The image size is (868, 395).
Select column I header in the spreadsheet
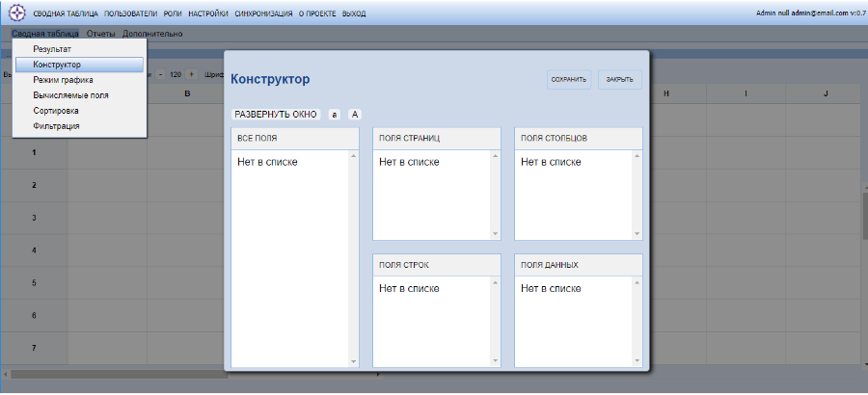pos(746,94)
